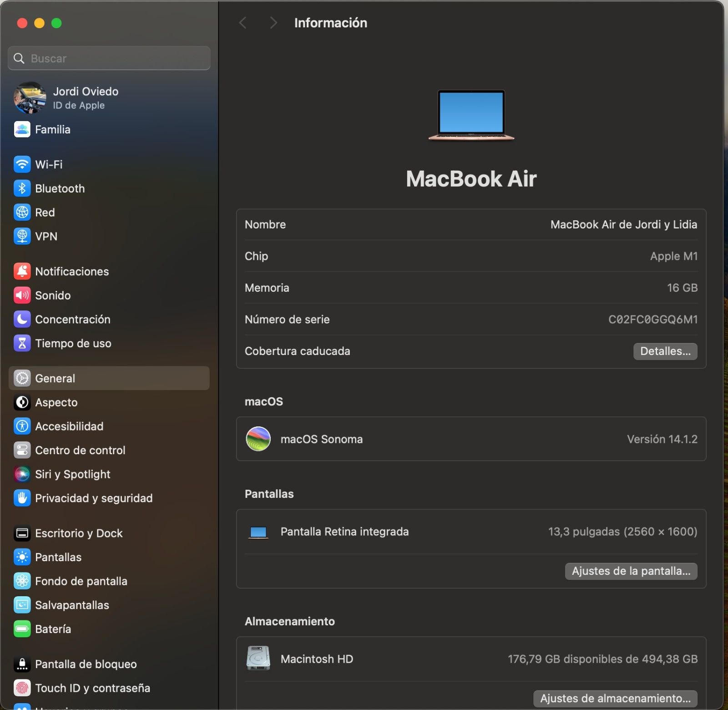The width and height of the screenshot is (728, 710).
Task: Open Fondo de pantalla flower icon
Action: (22, 581)
